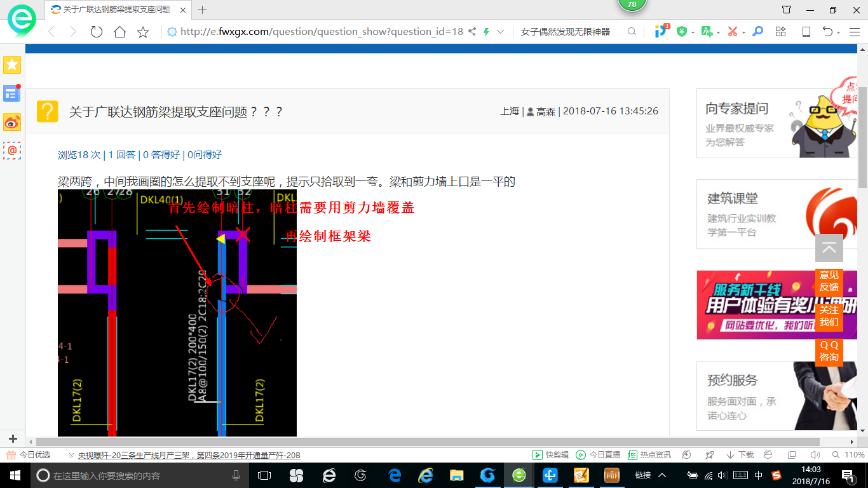Image resolution: width=868 pixels, height=488 pixels.
Task: Toggle the mobile view phone icon
Action: point(806,32)
